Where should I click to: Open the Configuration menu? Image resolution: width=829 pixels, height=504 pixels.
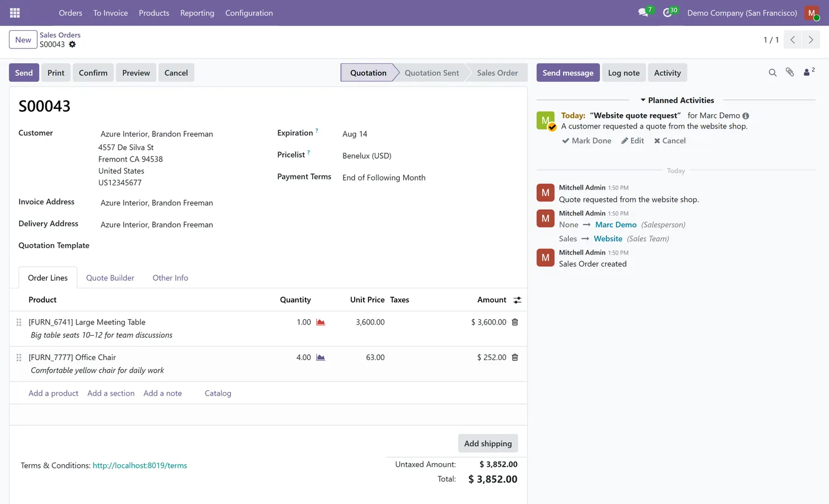pos(249,12)
